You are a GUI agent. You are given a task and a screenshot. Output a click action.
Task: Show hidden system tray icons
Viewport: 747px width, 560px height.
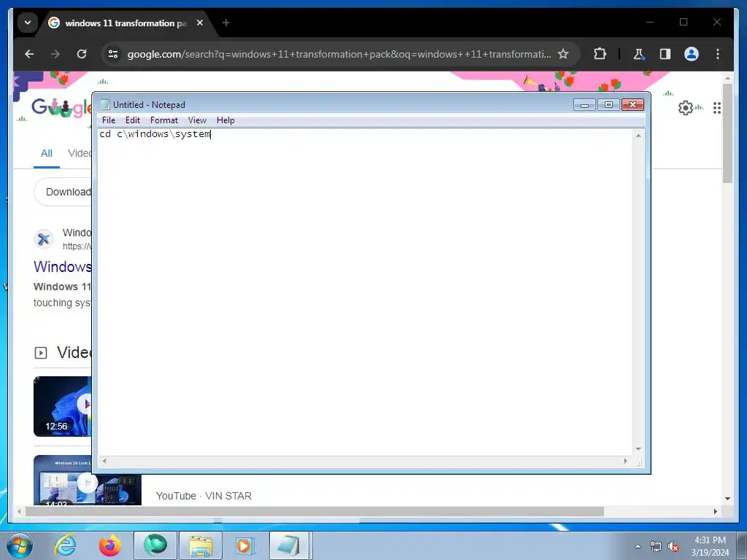[x=638, y=546]
